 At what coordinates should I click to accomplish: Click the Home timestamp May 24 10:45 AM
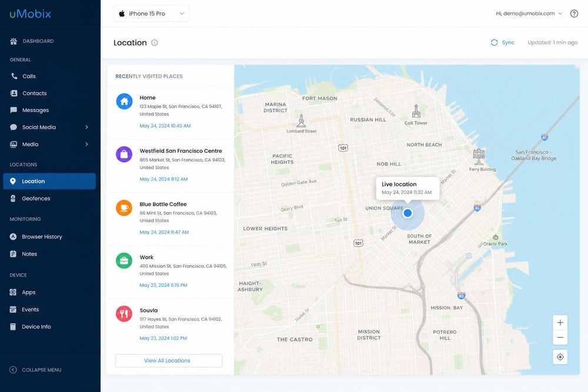165,126
